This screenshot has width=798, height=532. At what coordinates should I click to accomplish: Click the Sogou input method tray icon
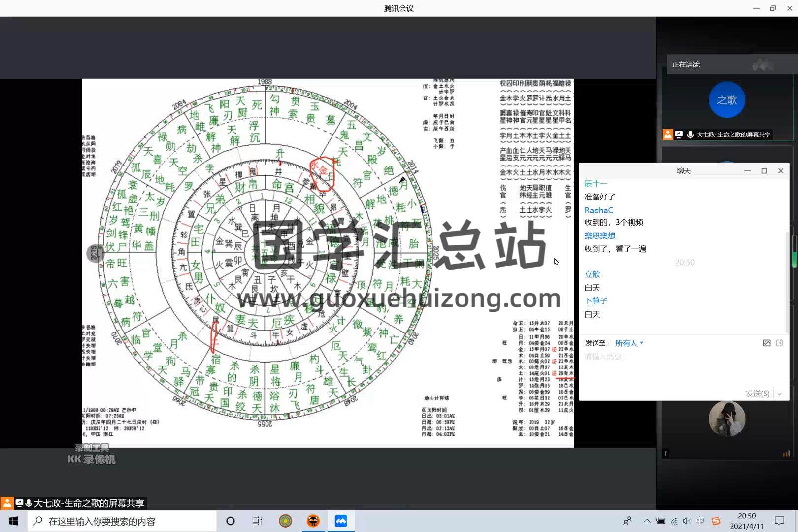pos(716,521)
